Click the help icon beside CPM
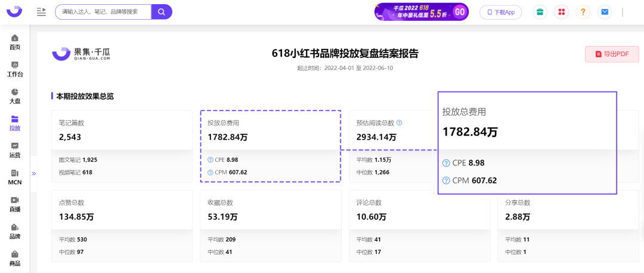The height and width of the screenshot is (273, 644). coord(210,173)
